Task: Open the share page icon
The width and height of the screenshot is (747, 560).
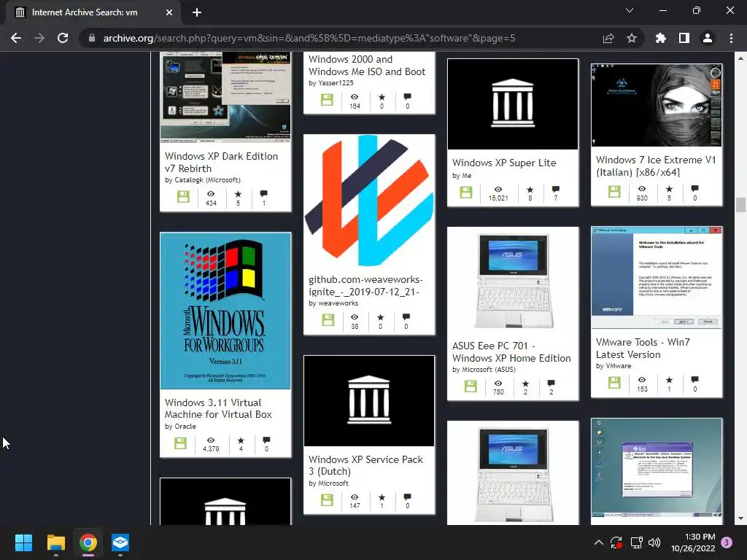Action: click(608, 38)
